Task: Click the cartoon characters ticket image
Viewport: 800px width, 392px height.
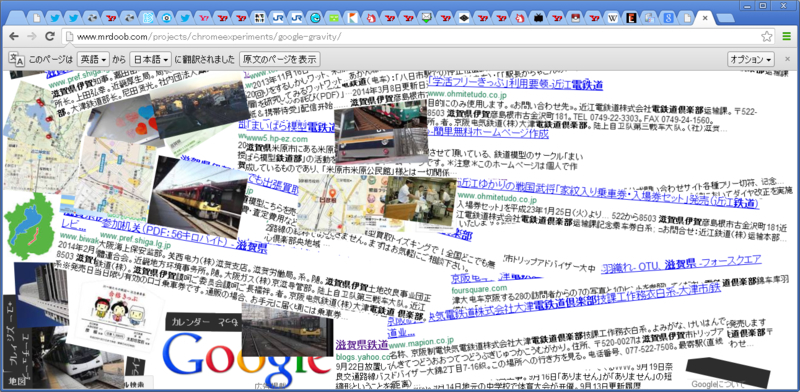Action: pos(116,315)
